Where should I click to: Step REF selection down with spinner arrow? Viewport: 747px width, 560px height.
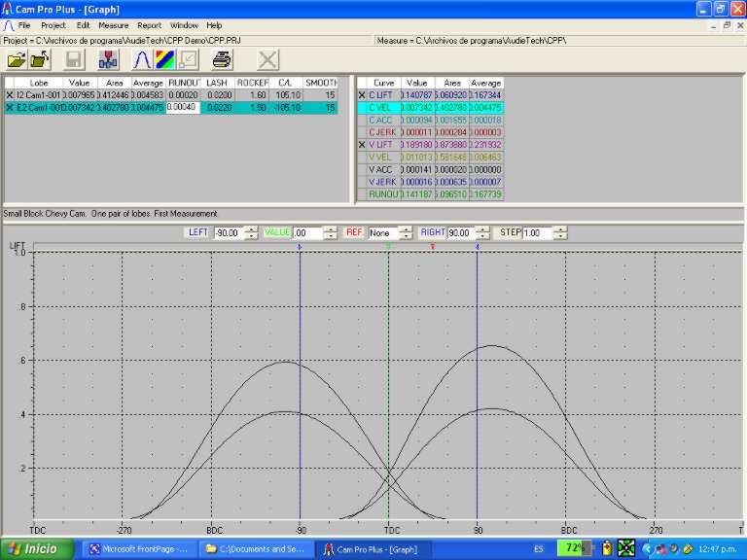pos(406,236)
